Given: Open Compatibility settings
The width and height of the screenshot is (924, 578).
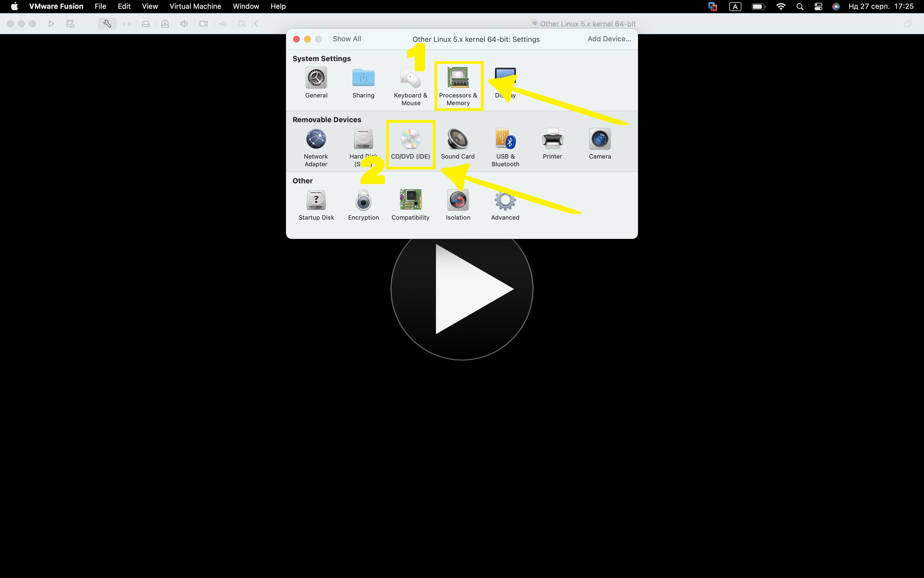Looking at the screenshot, I should (411, 205).
